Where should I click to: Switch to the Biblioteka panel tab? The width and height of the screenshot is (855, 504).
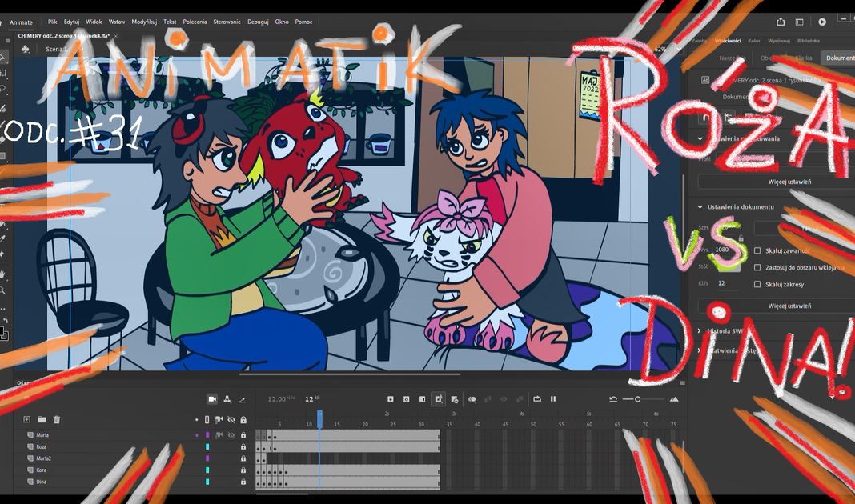809,40
